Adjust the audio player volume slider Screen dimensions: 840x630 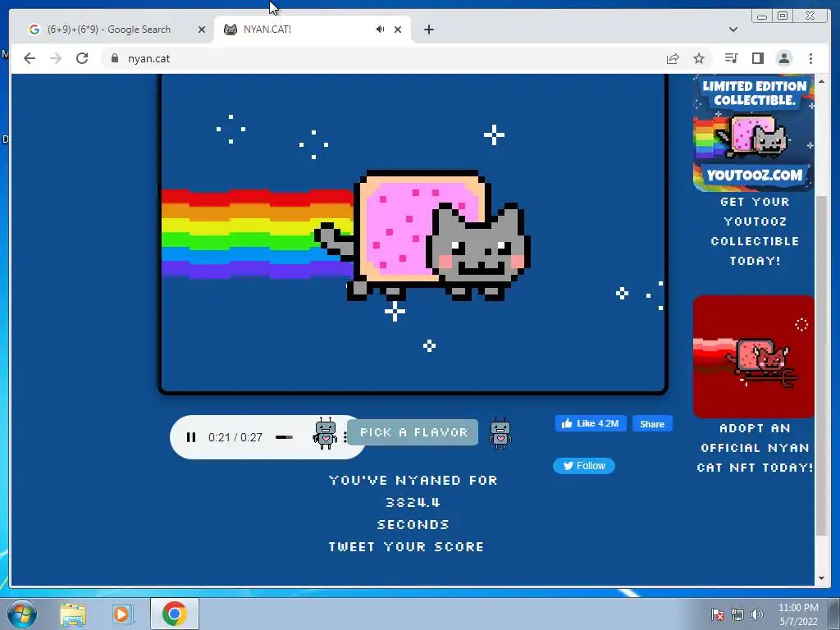tap(284, 437)
